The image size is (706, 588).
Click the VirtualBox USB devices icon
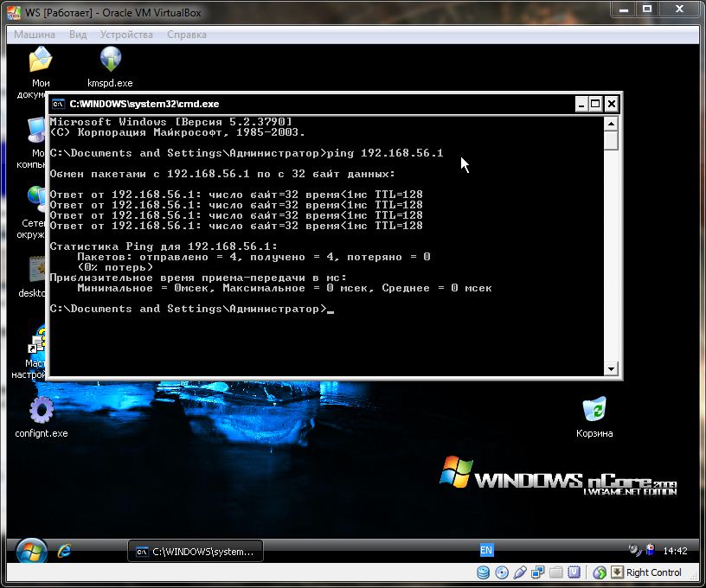(520, 572)
